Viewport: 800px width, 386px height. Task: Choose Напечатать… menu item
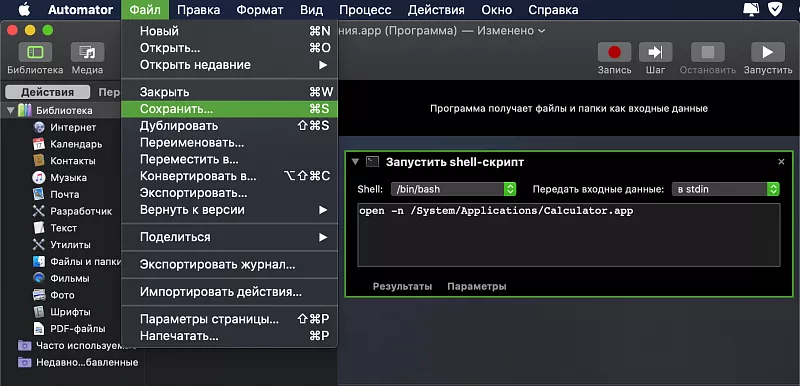tap(229, 337)
